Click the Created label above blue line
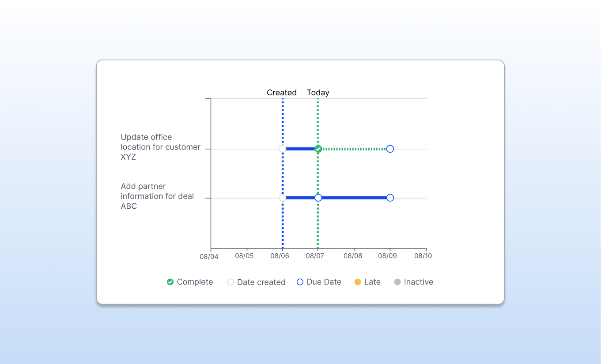 (x=282, y=93)
